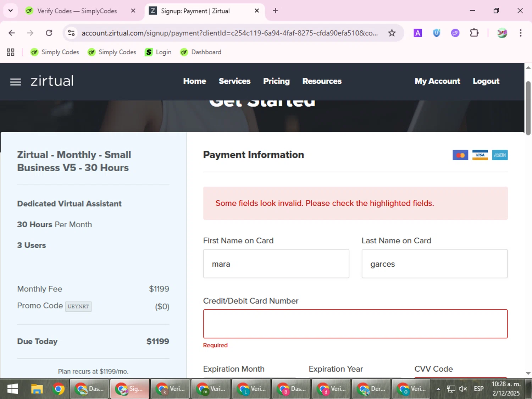Open the Resources nav item

322,81
